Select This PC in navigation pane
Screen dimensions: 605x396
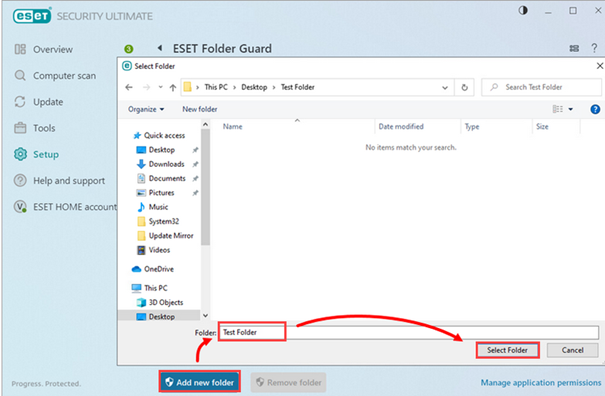(155, 288)
